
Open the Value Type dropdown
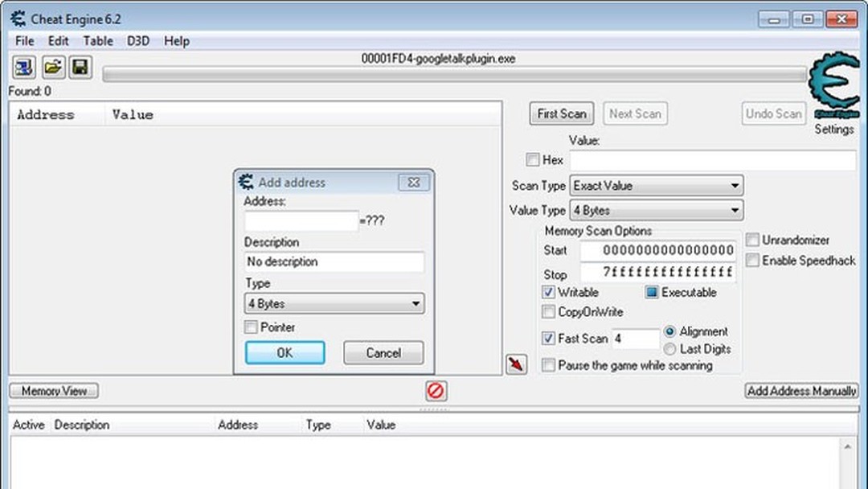(x=736, y=210)
